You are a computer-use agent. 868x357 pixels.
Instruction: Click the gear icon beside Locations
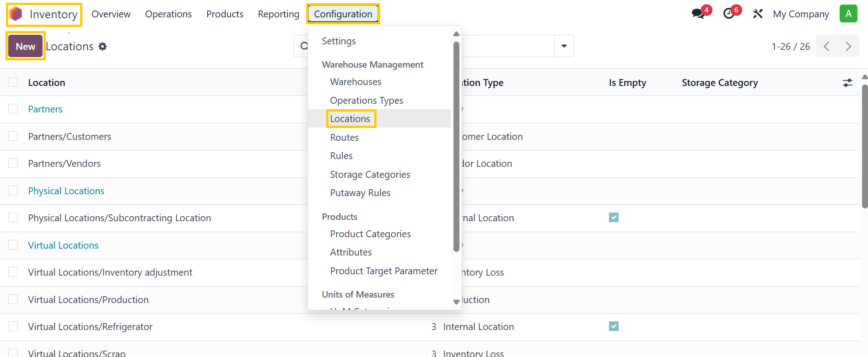coord(103,47)
